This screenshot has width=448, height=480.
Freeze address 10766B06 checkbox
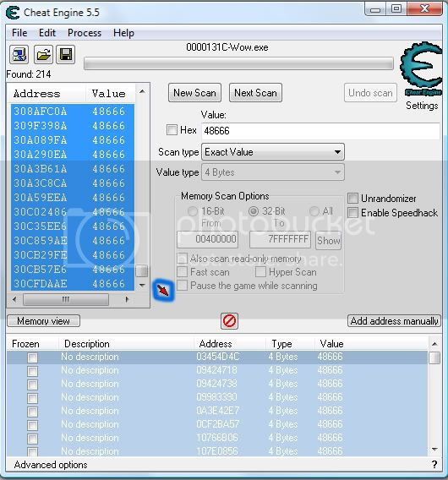tap(32, 439)
